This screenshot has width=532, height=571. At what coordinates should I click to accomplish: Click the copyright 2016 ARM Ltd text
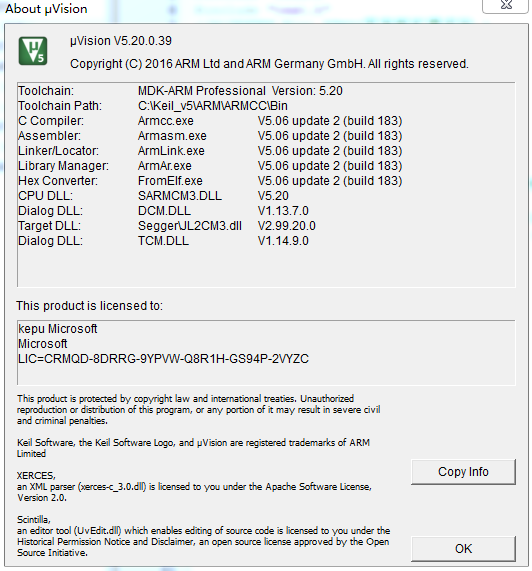click(x=269, y=64)
